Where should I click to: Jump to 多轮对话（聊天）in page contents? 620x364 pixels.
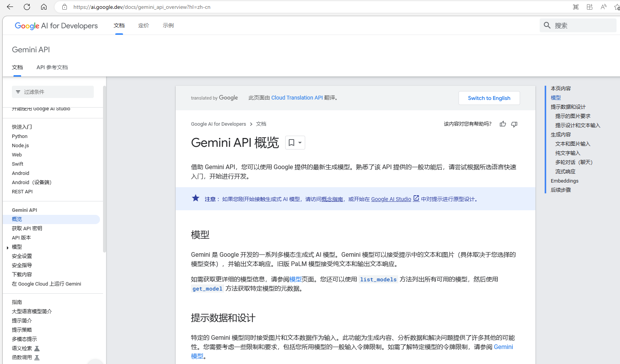(574, 162)
